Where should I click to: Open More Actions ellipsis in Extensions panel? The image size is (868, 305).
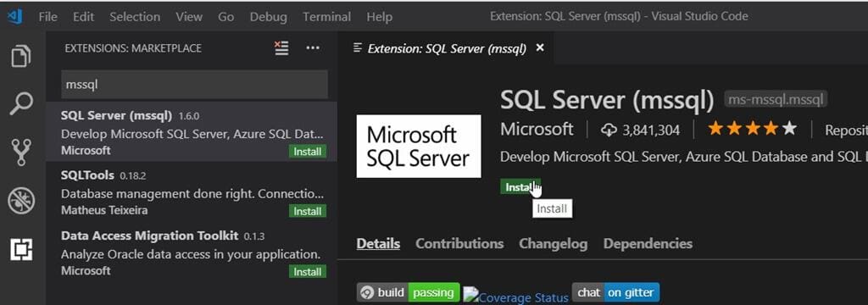click(313, 48)
